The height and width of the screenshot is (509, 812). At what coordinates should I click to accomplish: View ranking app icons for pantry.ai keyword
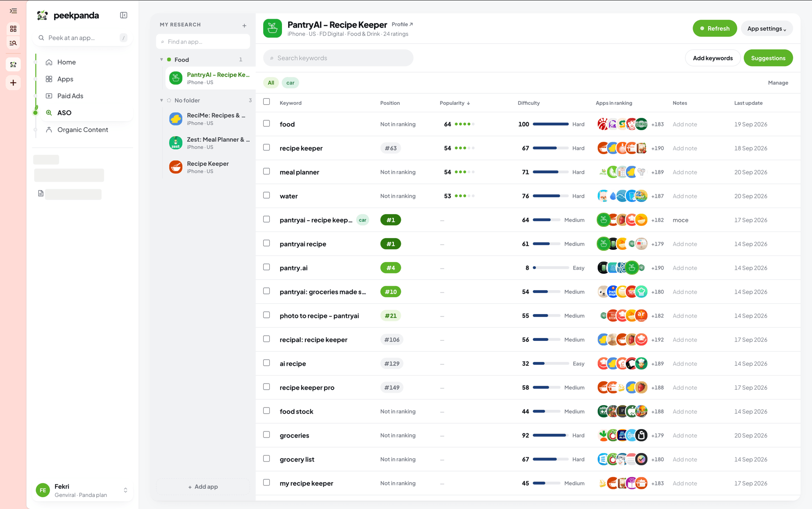[622, 268]
